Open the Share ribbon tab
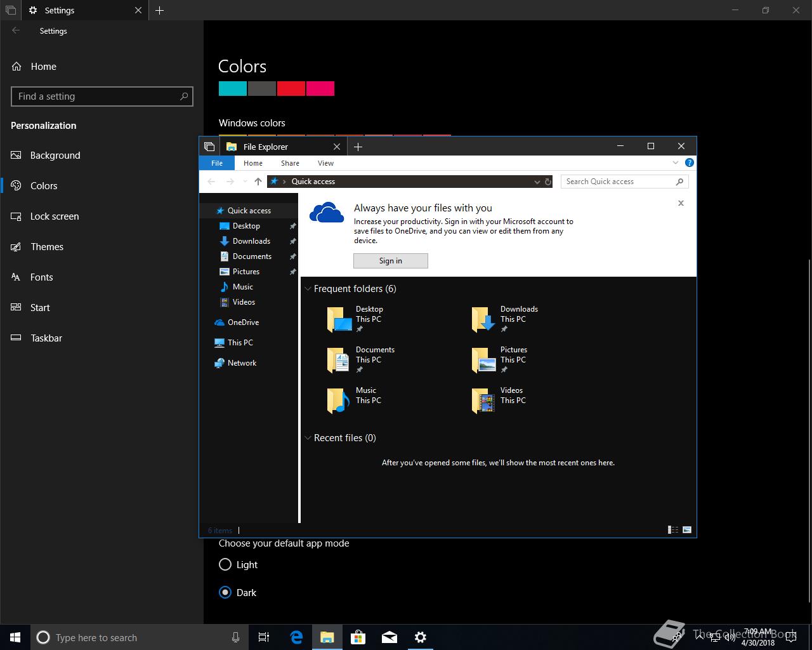Image resolution: width=812 pixels, height=650 pixels. (x=290, y=163)
